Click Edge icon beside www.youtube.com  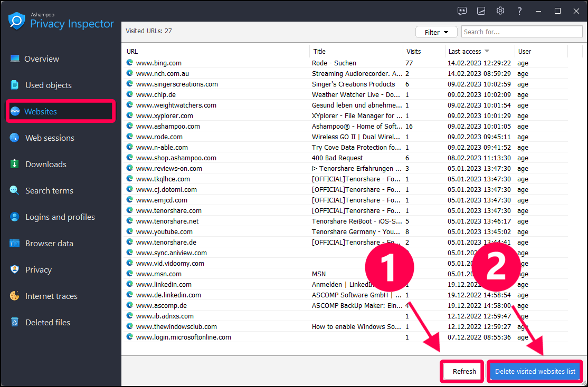pyautogui.click(x=130, y=231)
